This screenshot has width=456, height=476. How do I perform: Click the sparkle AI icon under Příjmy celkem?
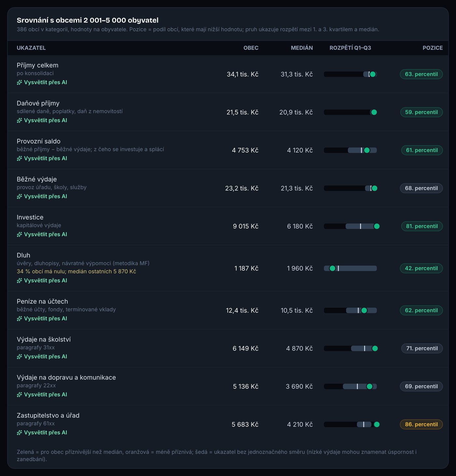tap(20, 82)
